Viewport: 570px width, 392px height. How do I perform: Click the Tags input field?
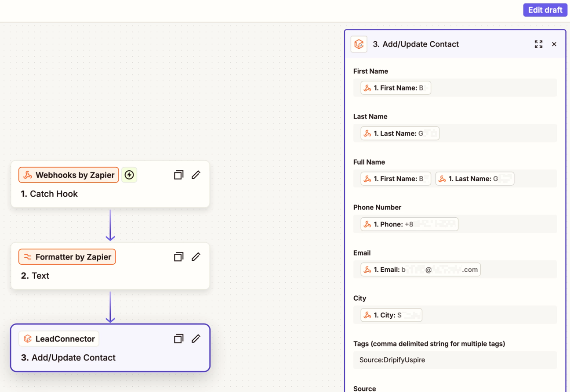[x=455, y=360]
